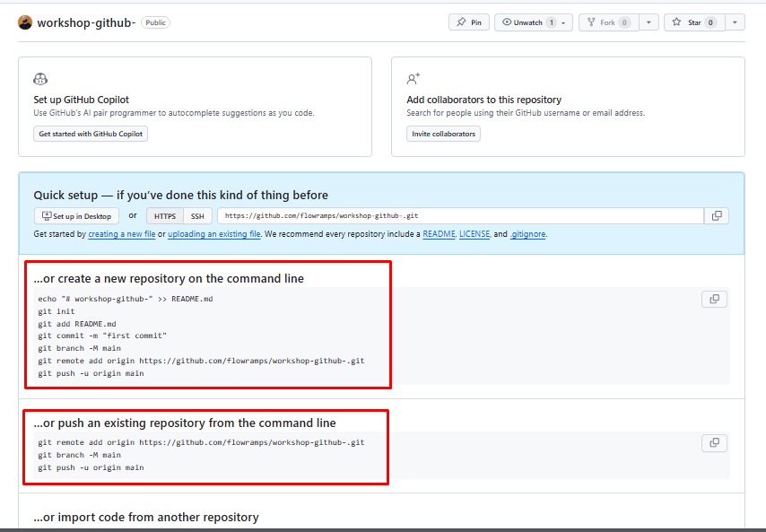Click the README link
The height and width of the screenshot is (532, 766).
click(439, 234)
